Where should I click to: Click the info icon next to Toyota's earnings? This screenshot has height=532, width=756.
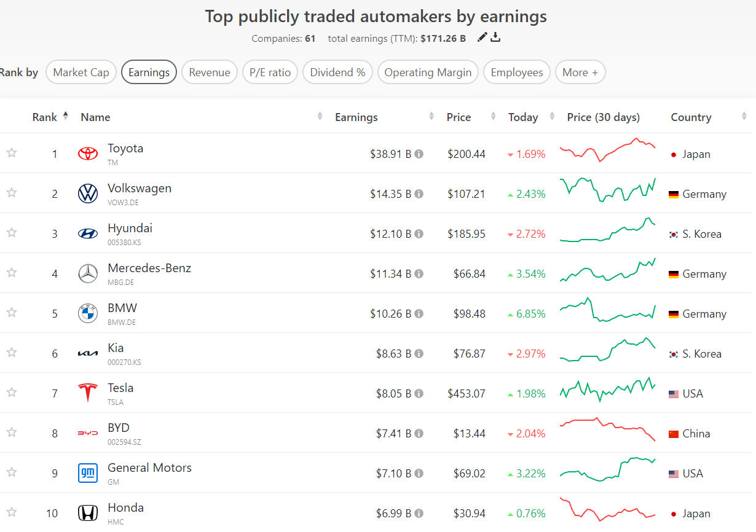[x=419, y=154]
